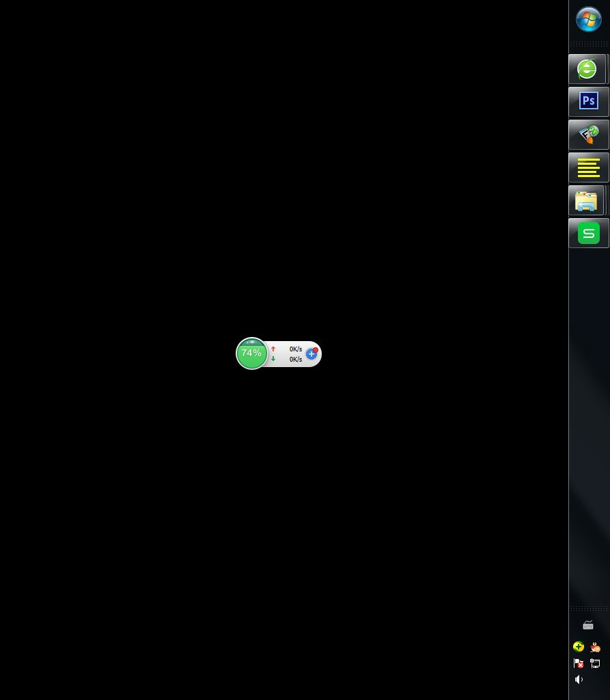Screen dimensions: 610x700
Task: Click the download speed 0K/s label
Action: 296,360
